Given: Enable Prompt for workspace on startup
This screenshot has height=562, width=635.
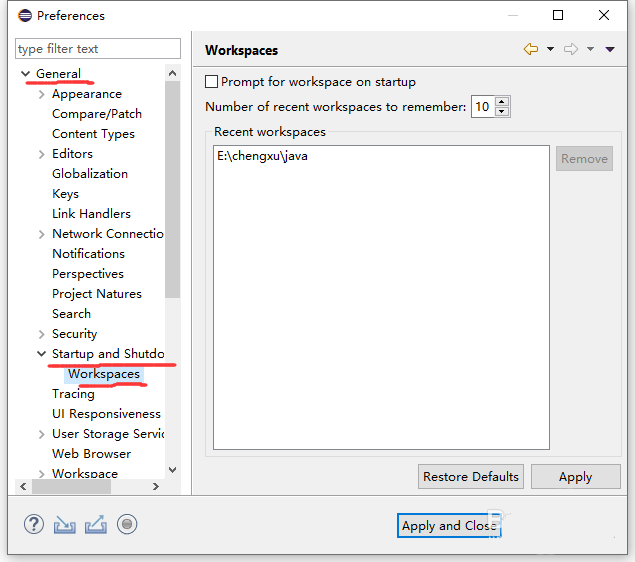Looking at the screenshot, I should tap(211, 82).
